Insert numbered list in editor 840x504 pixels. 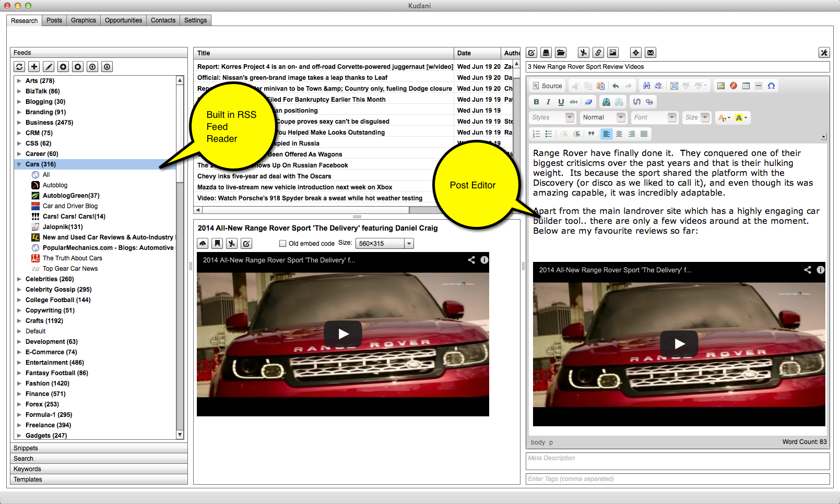(536, 134)
